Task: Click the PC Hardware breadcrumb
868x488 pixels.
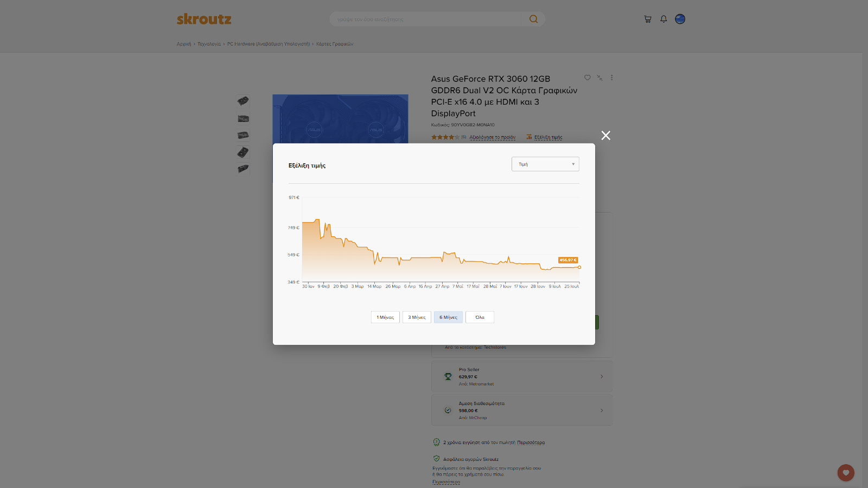Action: (x=269, y=44)
